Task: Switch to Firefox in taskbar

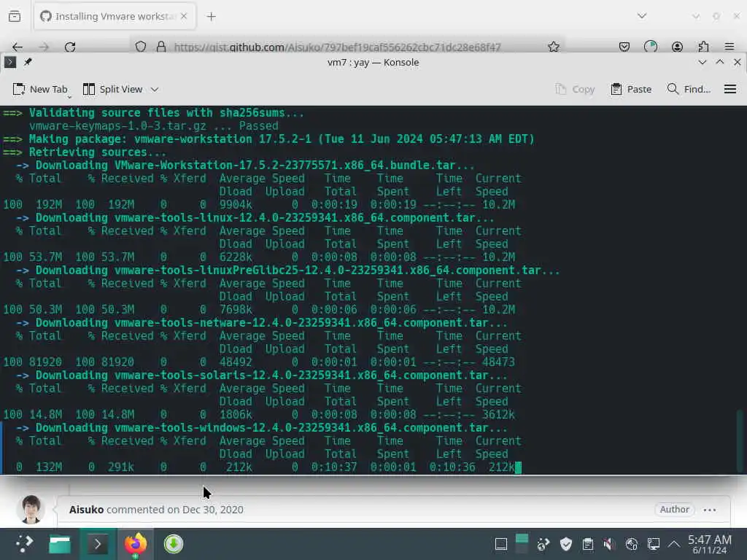Action: point(136,544)
